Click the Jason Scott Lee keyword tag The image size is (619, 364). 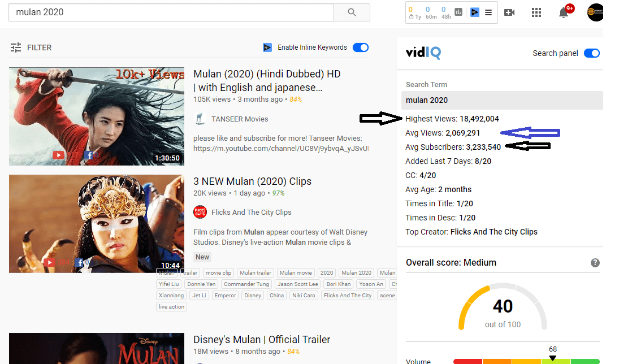click(298, 284)
